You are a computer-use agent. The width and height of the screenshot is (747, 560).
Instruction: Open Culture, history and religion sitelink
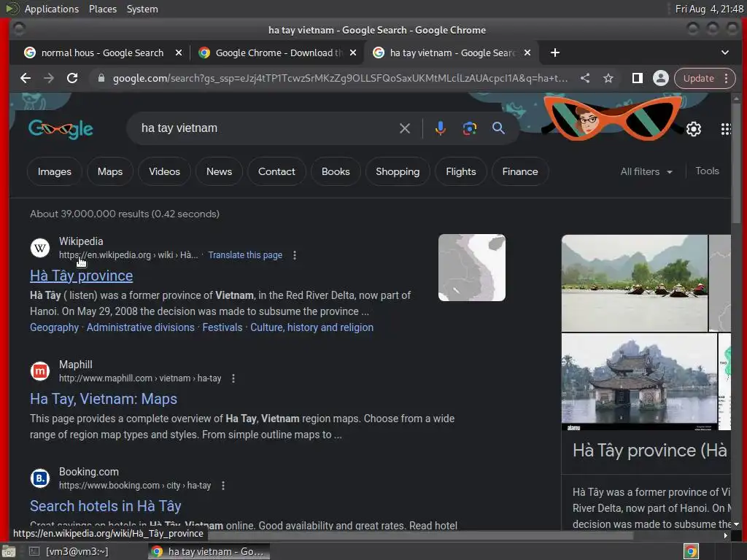(x=312, y=327)
